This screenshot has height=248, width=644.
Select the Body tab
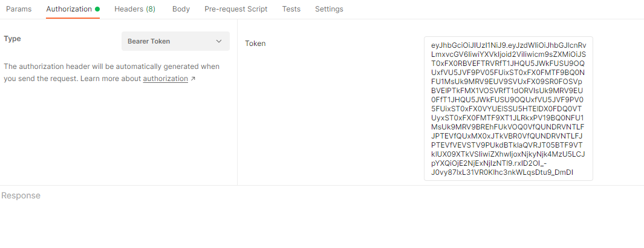point(181,9)
